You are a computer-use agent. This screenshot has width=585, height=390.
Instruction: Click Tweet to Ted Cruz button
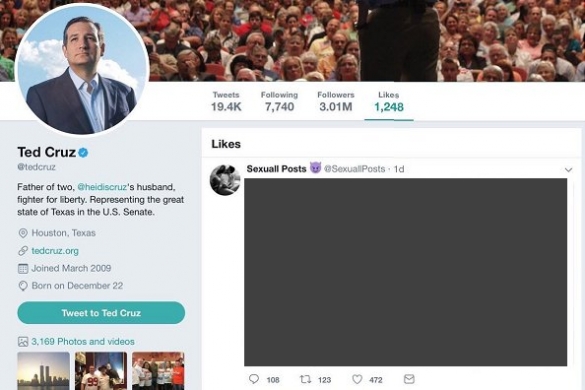pos(101,313)
